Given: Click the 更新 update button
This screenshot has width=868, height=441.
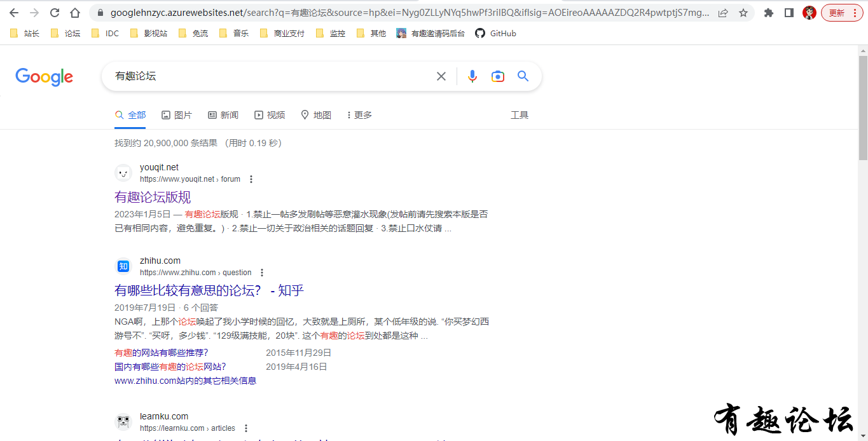Looking at the screenshot, I should tap(842, 13).
